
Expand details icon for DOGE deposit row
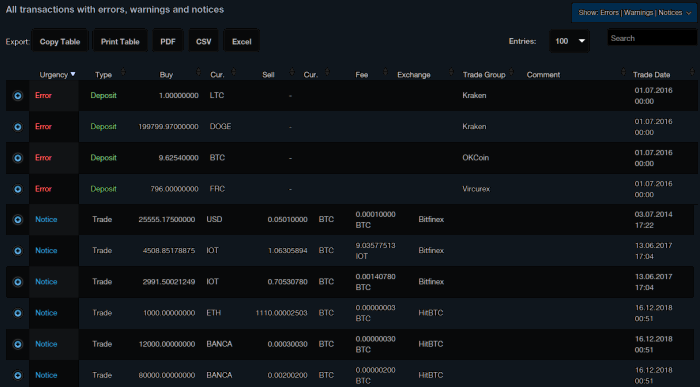tap(18, 127)
